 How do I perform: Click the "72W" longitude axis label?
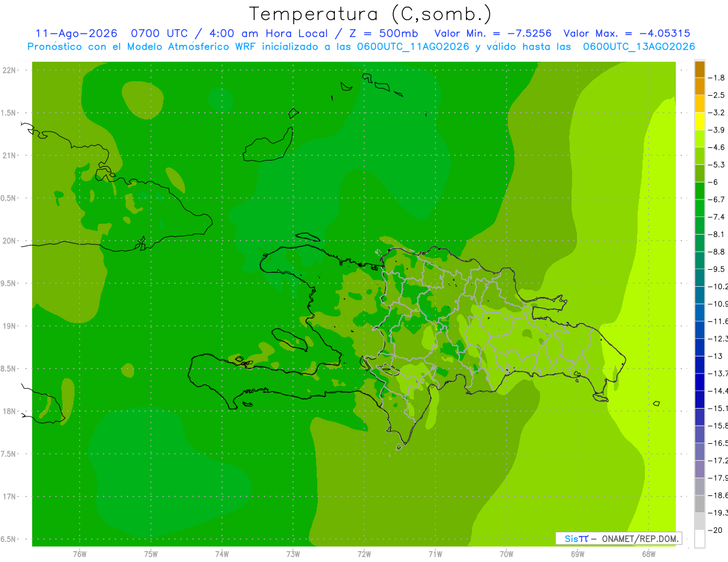[364, 554]
